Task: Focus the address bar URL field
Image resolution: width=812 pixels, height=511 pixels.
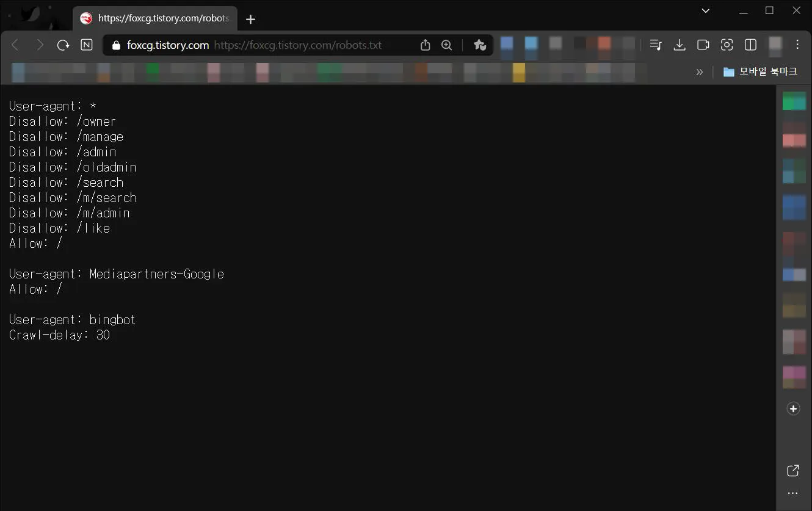Action: coord(297,45)
